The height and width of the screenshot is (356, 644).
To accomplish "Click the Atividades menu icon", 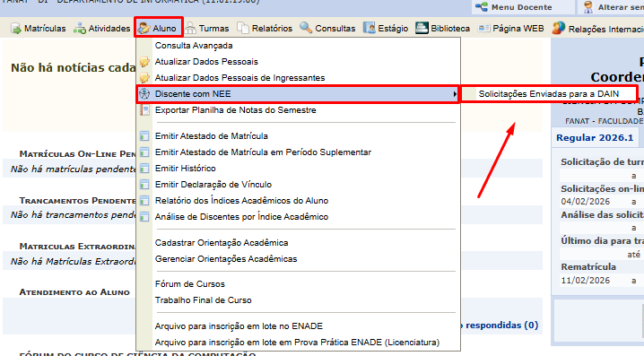I will [x=80, y=29].
